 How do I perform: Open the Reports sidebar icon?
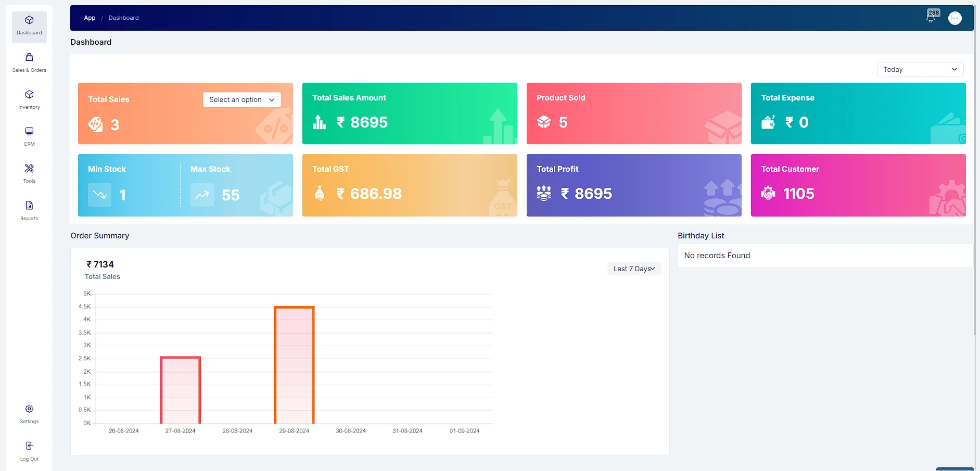click(x=29, y=206)
